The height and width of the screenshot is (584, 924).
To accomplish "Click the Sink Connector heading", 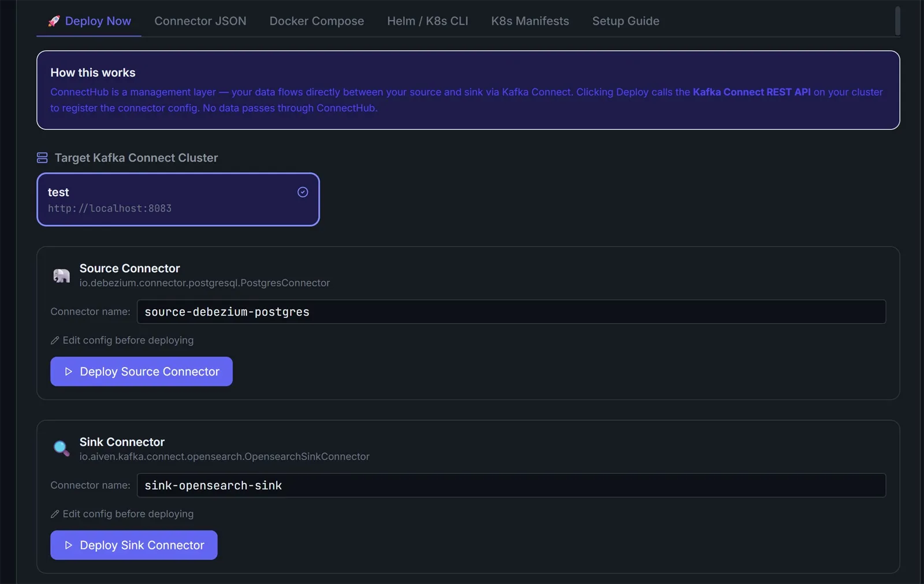I will tap(122, 442).
